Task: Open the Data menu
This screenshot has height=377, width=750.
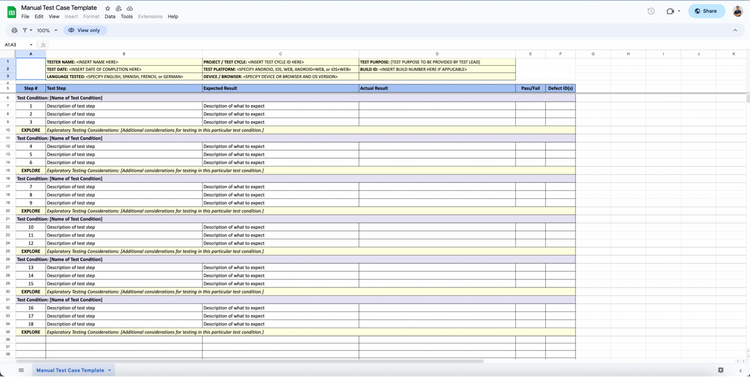Action: point(110,16)
